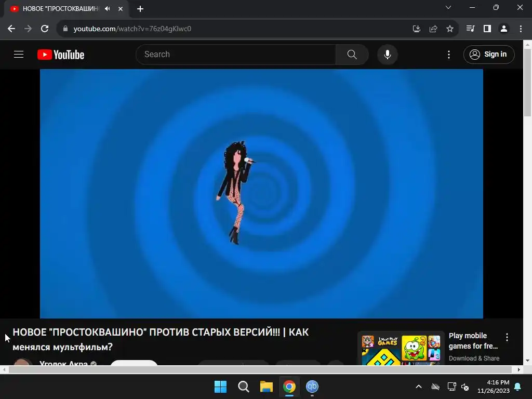Open qBittorrent from taskbar
This screenshot has height=399, width=532.
[312, 387]
